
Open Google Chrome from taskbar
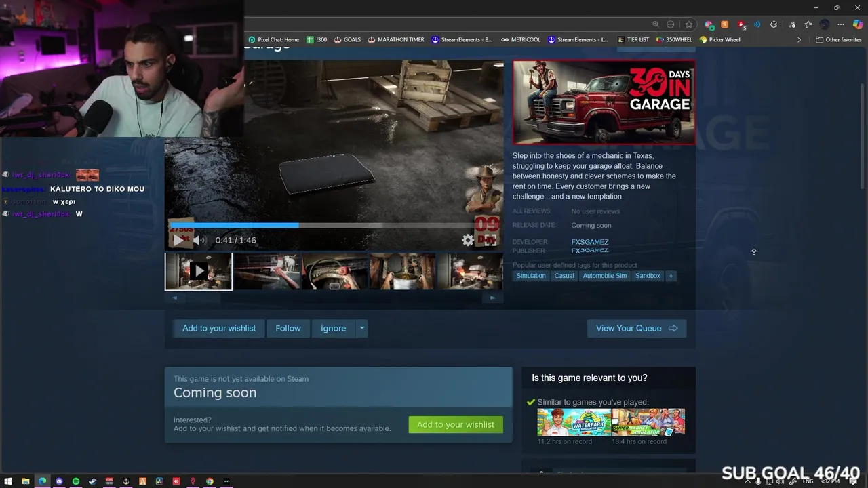[210, 481]
